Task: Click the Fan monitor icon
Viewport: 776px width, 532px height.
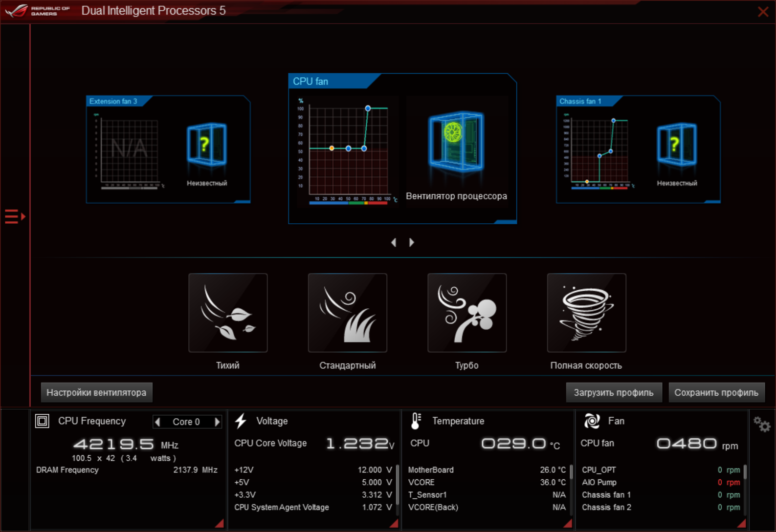Action: [x=592, y=421]
